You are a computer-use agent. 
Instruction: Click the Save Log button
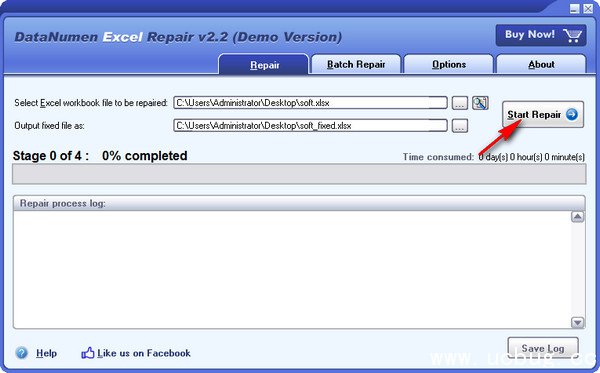tap(543, 348)
